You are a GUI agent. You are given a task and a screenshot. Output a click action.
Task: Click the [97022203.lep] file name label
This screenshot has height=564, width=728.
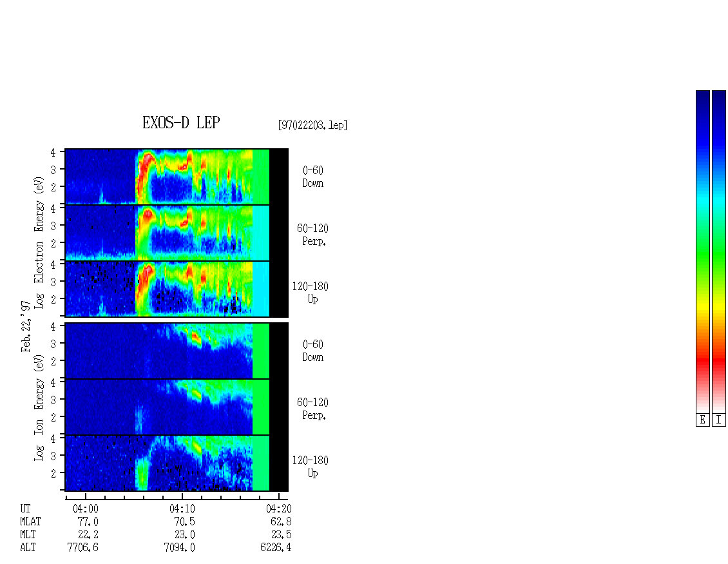(x=312, y=125)
